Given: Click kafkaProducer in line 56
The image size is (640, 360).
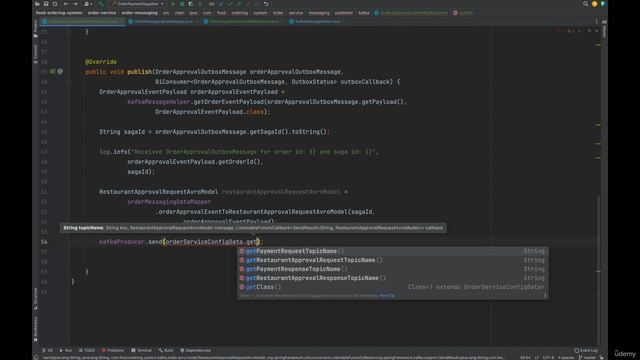Looking at the screenshot, I should point(122,242).
